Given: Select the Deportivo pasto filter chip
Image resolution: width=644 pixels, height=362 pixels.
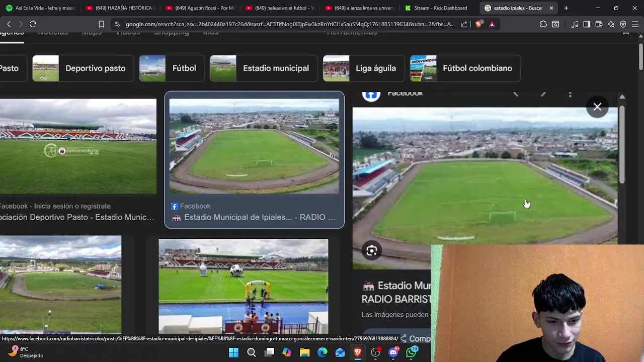Looking at the screenshot, I should point(83,68).
